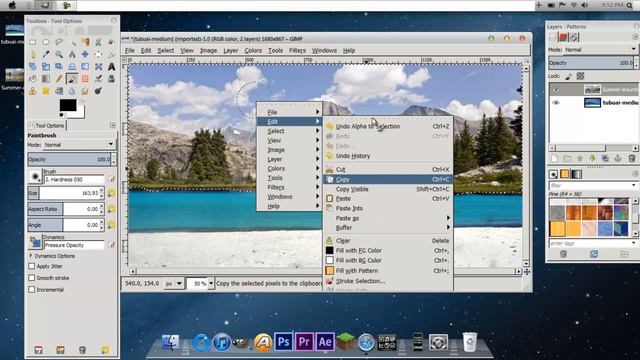Select the Measure compass tool
640x360 pixels.
pyautogui.click(x=72, y=54)
